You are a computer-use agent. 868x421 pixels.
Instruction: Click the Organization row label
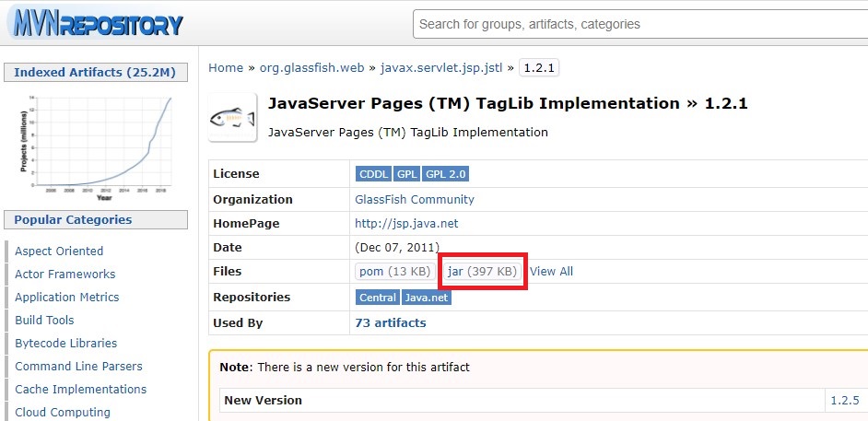(252, 200)
